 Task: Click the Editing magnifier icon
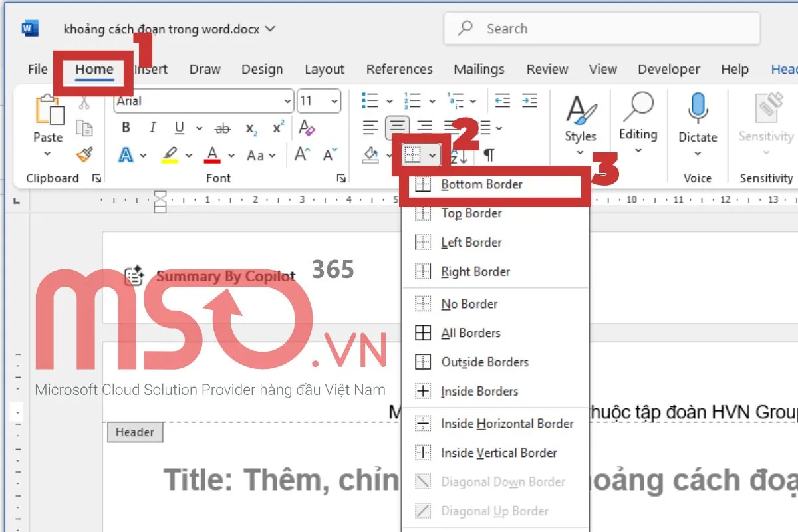[x=638, y=108]
